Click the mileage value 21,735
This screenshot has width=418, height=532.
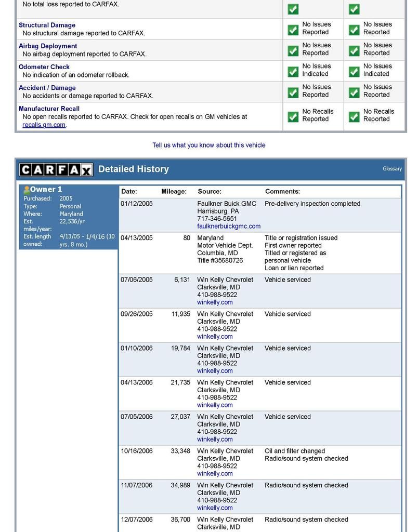[180, 382]
